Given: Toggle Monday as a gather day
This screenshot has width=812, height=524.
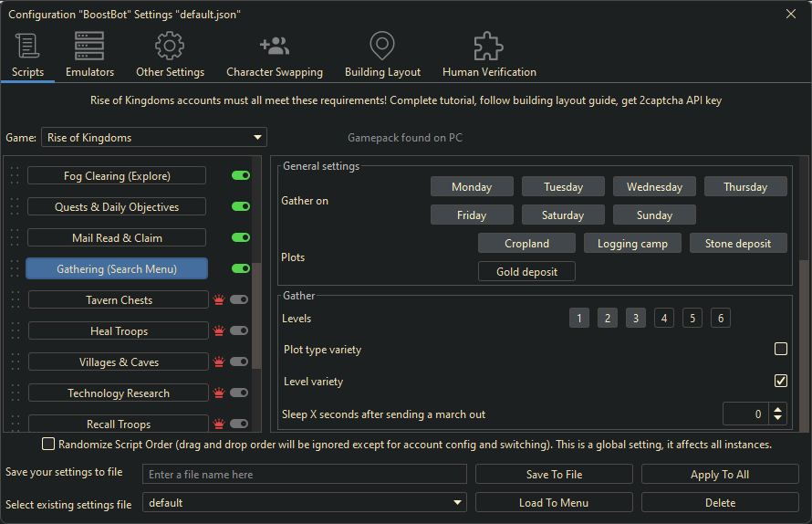Looking at the screenshot, I should [472, 186].
